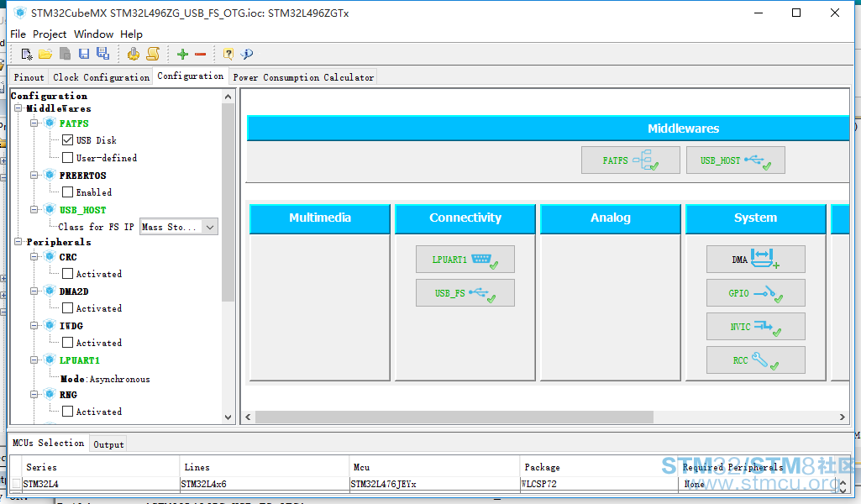Click the RNG cube icon in tree
The image size is (861, 504).
[50, 394]
